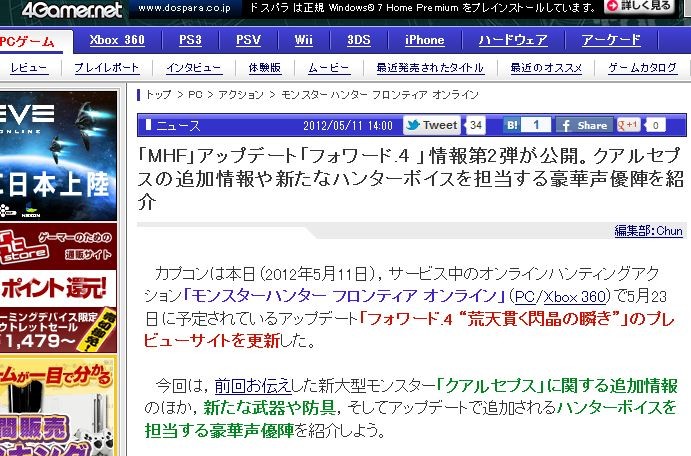The image size is (691, 456).
Task: Open the インタビュー section
Action: pyautogui.click(x=194, y=68)
